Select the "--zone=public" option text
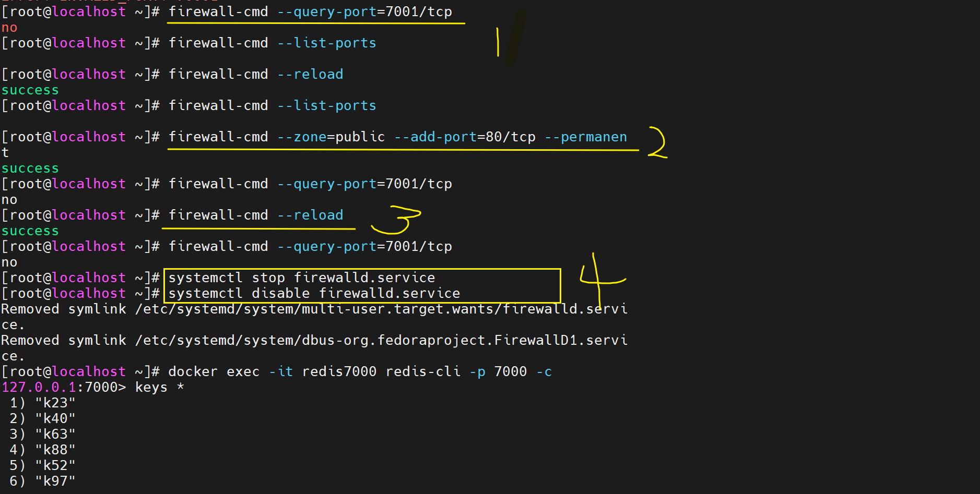This screenshot has height=494, width=980. click(x=331, y=137)
